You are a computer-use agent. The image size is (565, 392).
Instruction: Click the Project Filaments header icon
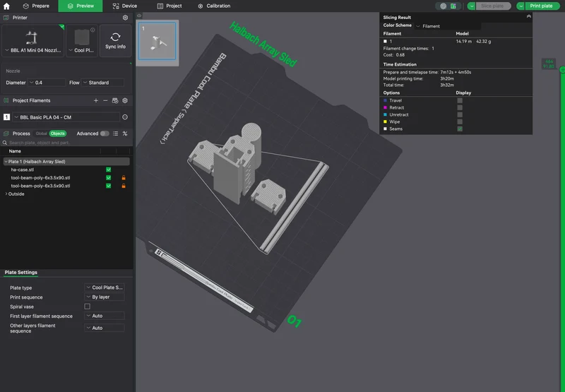click(6, 100)
